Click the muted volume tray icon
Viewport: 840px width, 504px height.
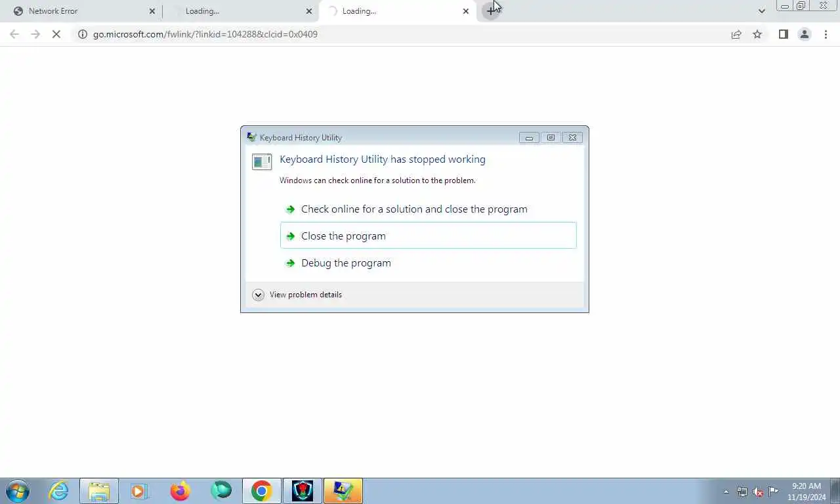(x=758, y=492)
